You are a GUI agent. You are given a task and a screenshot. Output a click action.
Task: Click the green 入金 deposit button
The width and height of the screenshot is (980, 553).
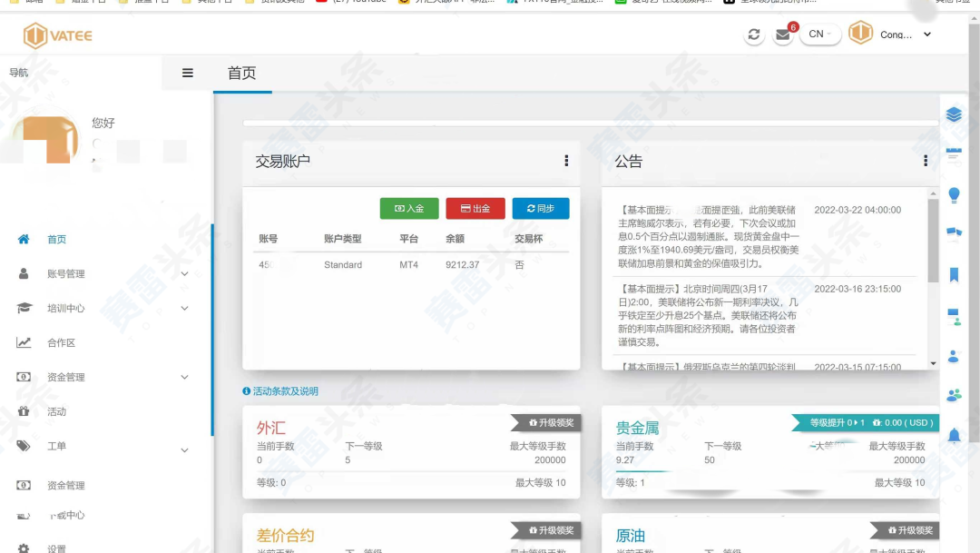click(408, 208)
